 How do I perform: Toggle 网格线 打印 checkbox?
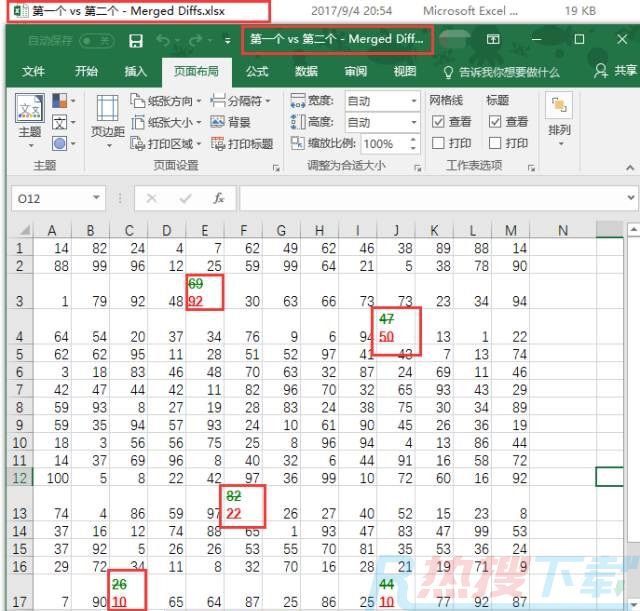pyautogui.click(x=438, y=143)
